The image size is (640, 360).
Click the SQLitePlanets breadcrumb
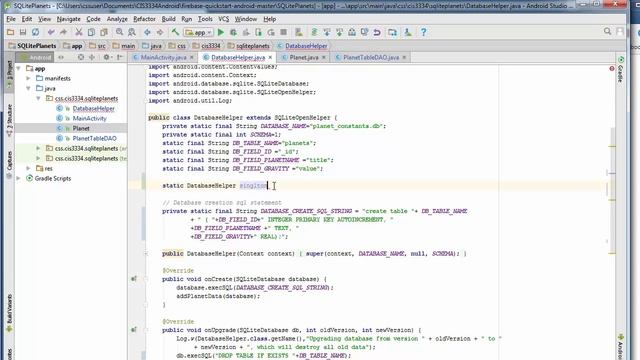[32, 46]
